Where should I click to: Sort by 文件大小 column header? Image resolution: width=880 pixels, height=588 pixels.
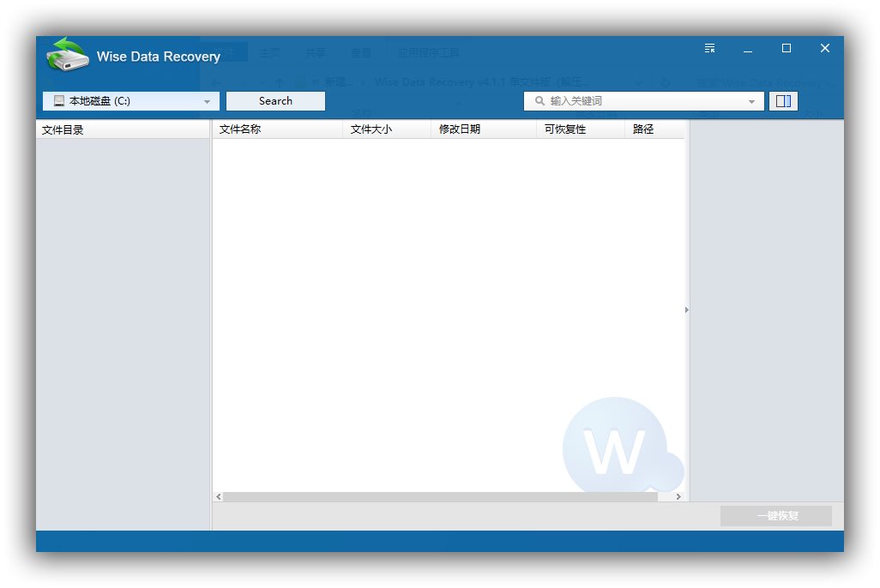point(386,129)
